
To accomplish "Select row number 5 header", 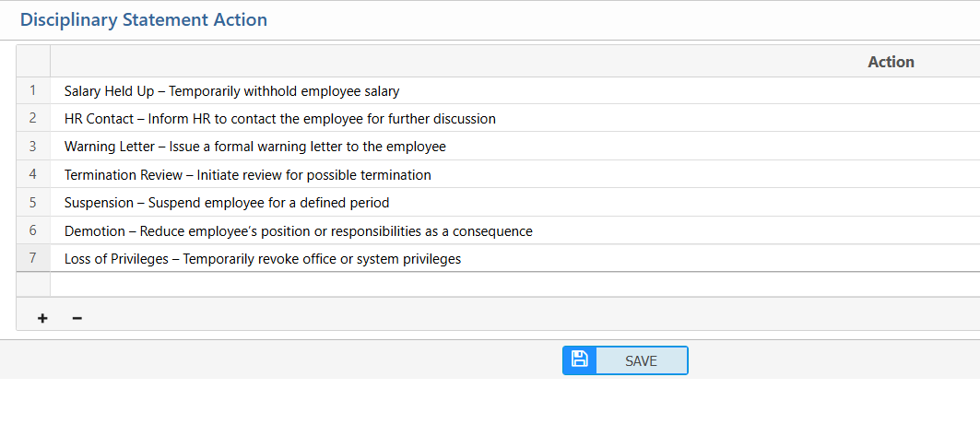I will point(33,202).
